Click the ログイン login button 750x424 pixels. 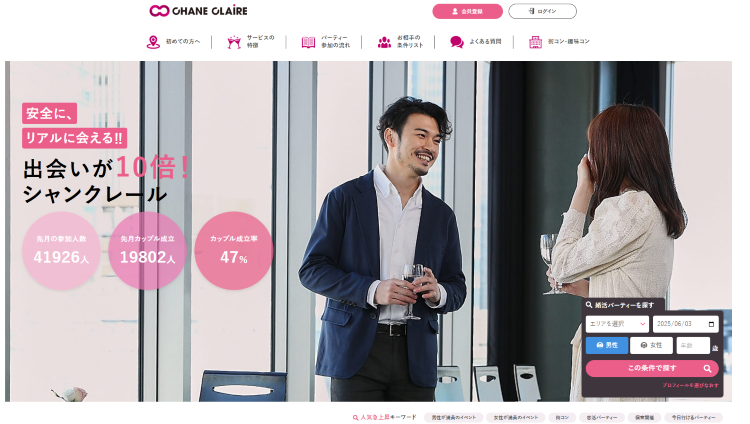coord(542,11)
